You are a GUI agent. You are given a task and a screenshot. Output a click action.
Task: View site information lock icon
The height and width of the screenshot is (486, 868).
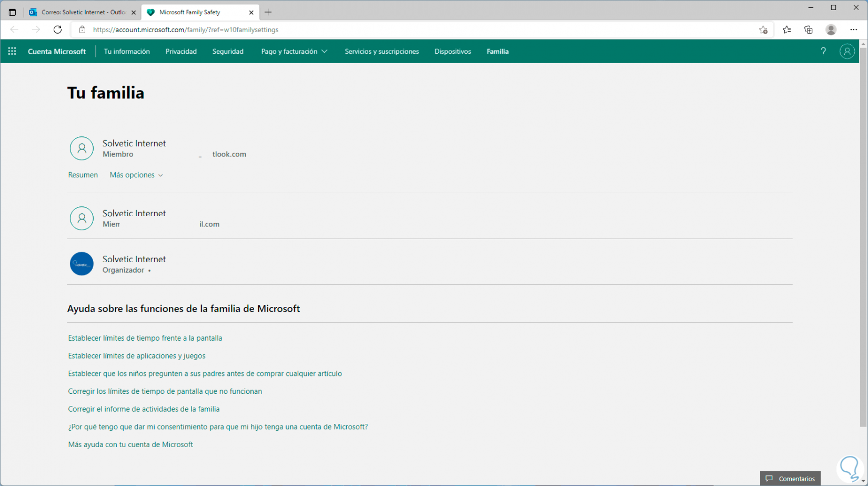[82, 29]
